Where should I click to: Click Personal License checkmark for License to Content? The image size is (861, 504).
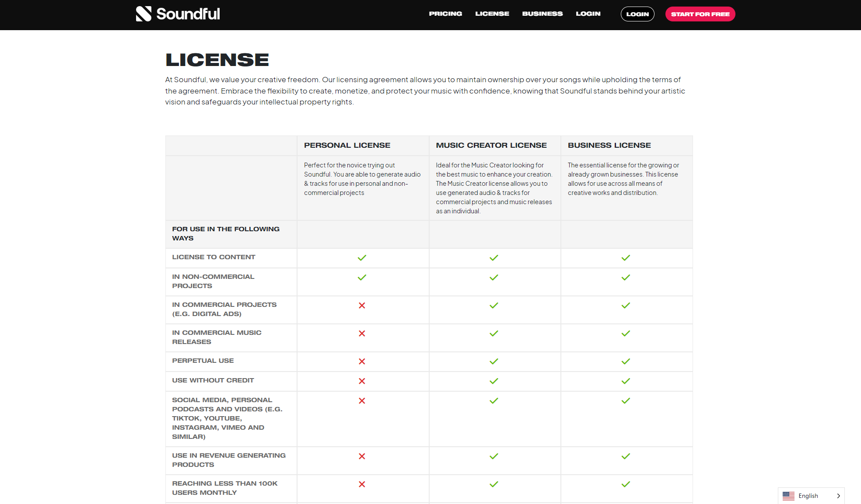click(362, 258)
